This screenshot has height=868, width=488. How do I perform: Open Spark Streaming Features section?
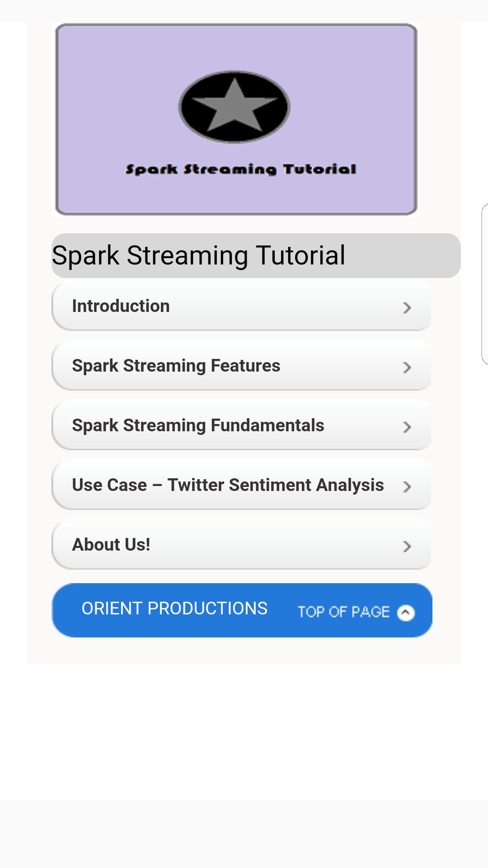242,365
